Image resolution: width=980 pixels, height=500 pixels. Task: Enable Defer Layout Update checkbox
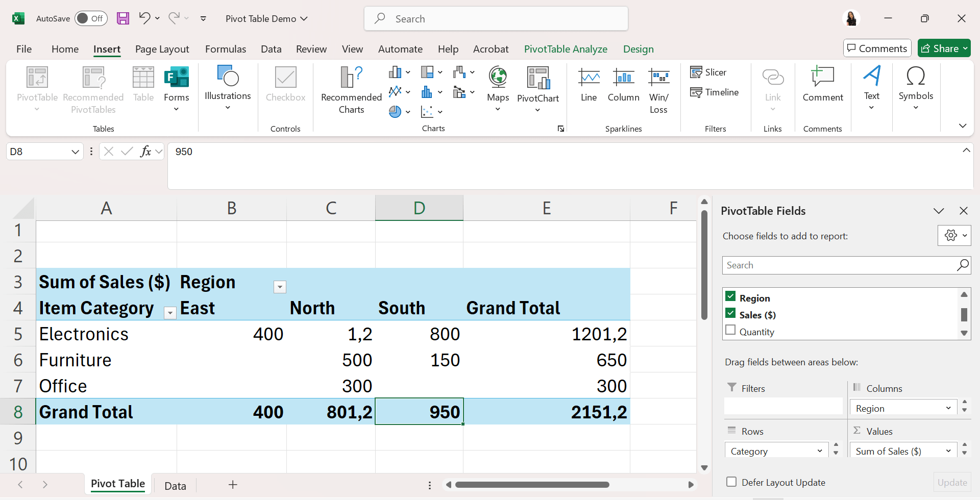[731, 482]
